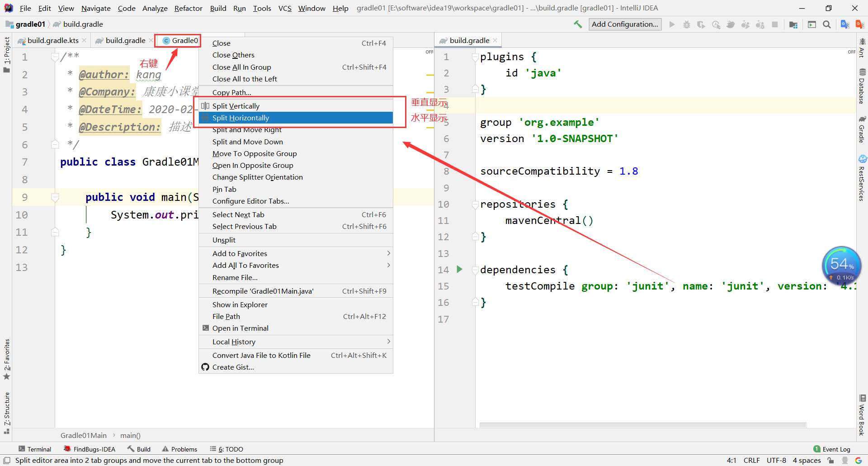Click the Stop square icon
868x466 pixels.
[x=775, y=24]
